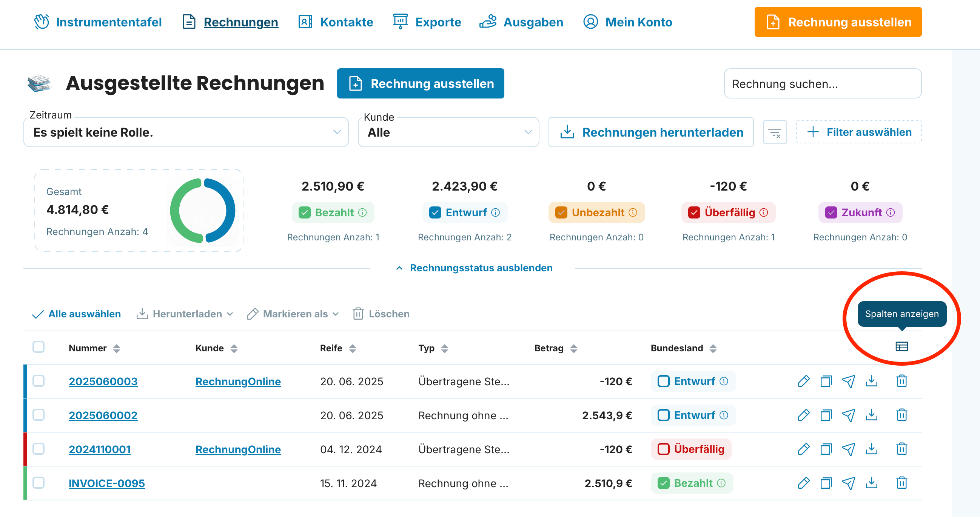The width and height of the screenshot is (980, 517).
Task: Download invoice 2025060002 via row download icon
Action: click(871, 415)
